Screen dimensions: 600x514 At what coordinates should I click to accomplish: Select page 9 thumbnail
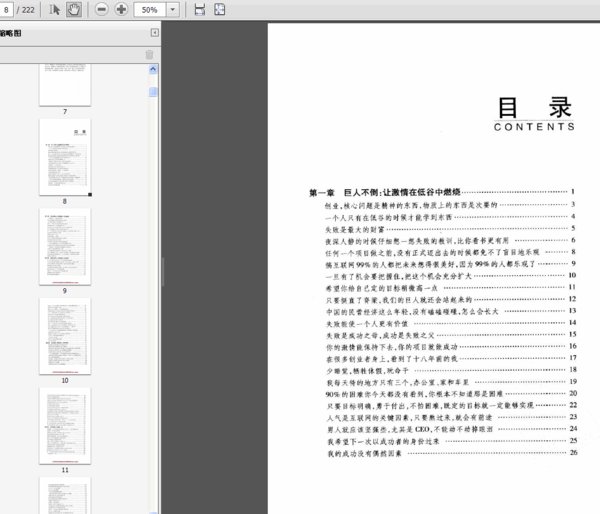(x=65, y=246)
